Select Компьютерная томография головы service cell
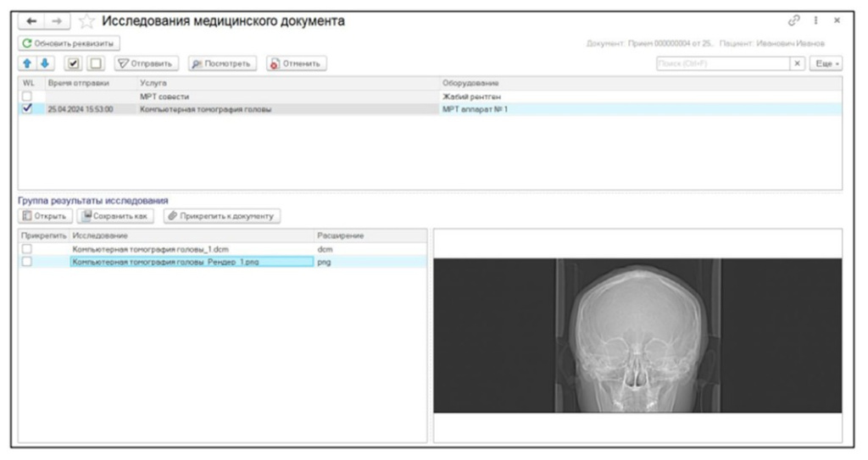This screenshot has height=460, width=868. [288, 109]
